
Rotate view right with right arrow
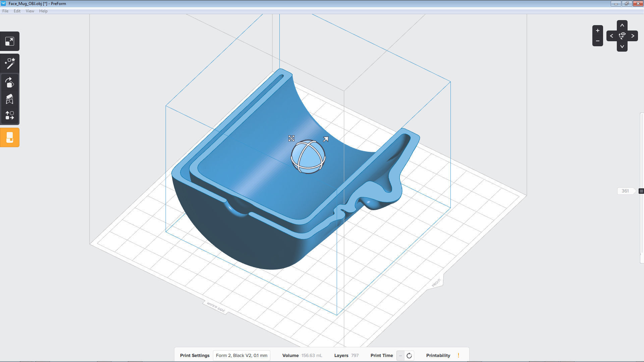(633, 36)
